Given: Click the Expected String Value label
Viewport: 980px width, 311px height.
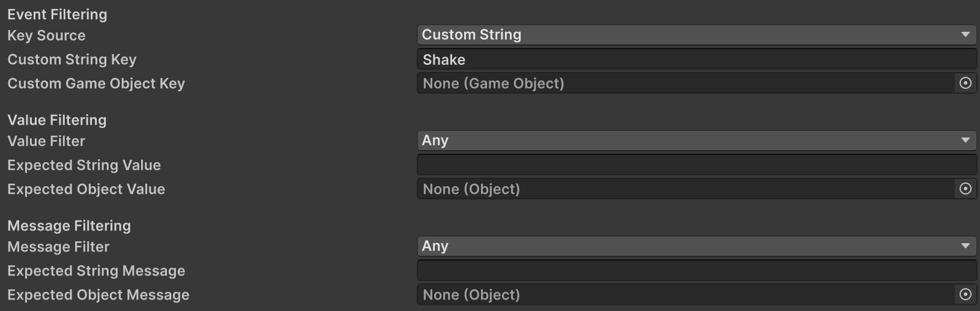Looking at the screenshot, I should tap(84, 165).
